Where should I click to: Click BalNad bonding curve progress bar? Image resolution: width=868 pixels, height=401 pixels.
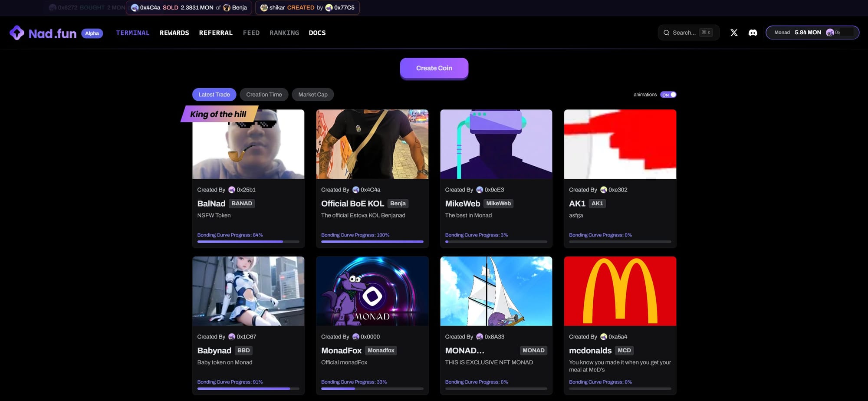pyautogui.click(x=248, y=242)
